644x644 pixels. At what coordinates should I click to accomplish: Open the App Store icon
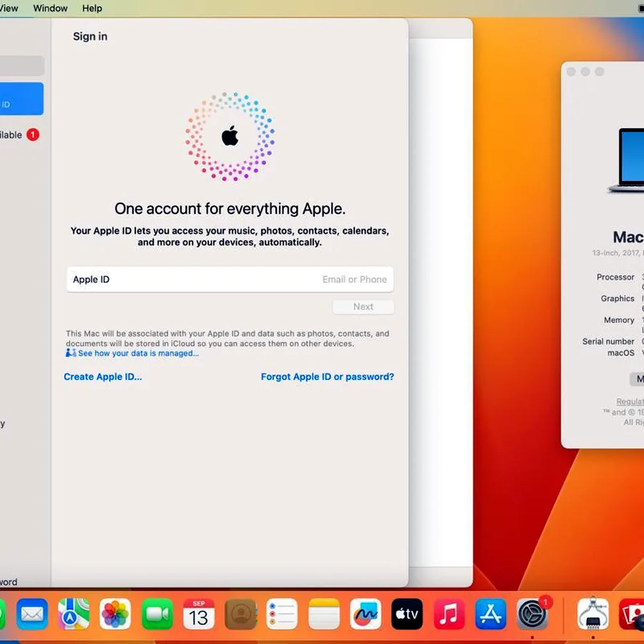coord(490,615)
